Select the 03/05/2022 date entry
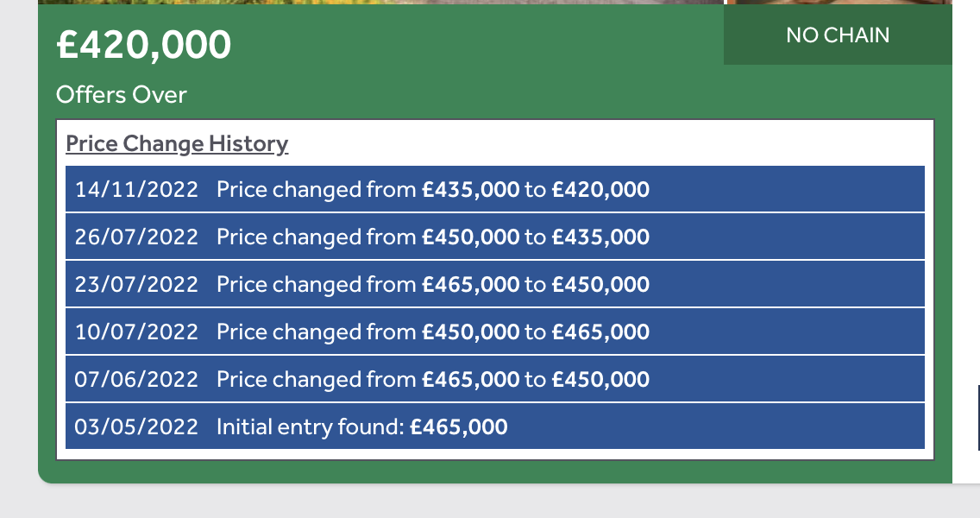The width and height of the screenshot is (980, 518). click(x=136, y=427)
